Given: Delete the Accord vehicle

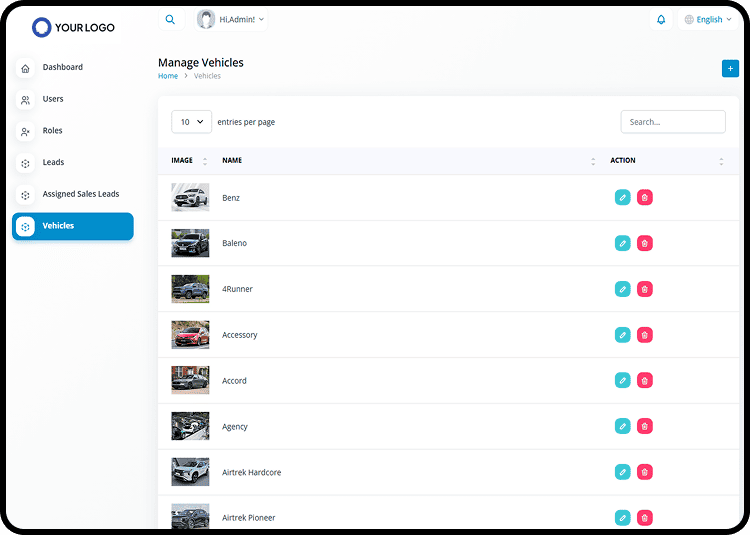Looking at the screenshot, I should pos(645,380).
